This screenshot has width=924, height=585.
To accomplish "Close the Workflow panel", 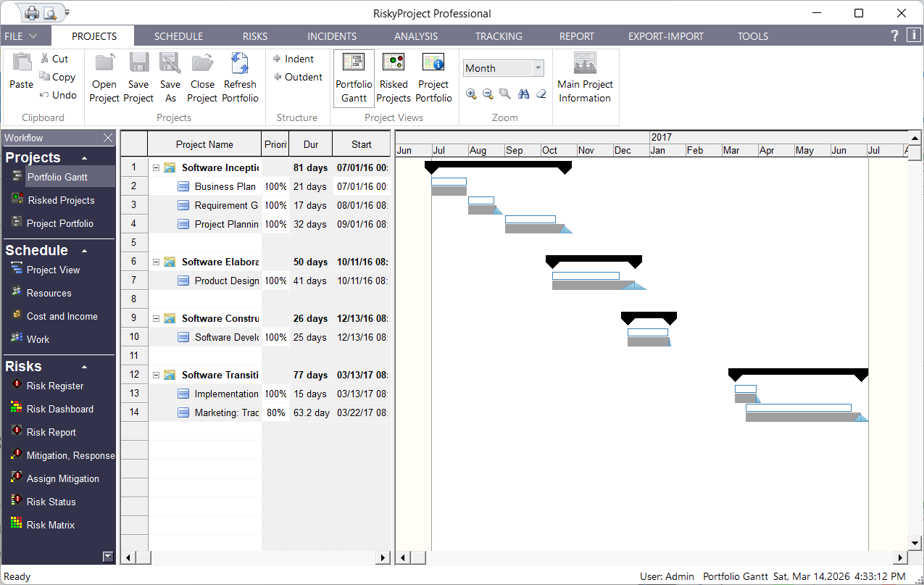I will point(108,138).
